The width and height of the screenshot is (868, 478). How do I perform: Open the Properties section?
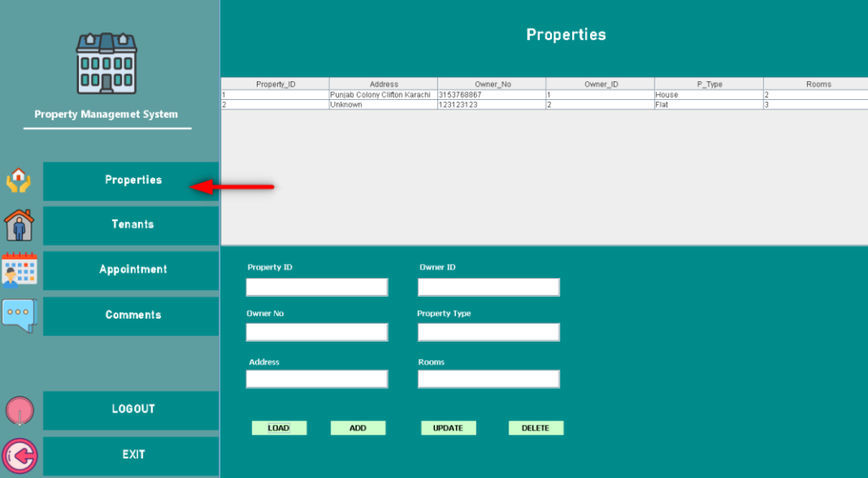[131, 181]
